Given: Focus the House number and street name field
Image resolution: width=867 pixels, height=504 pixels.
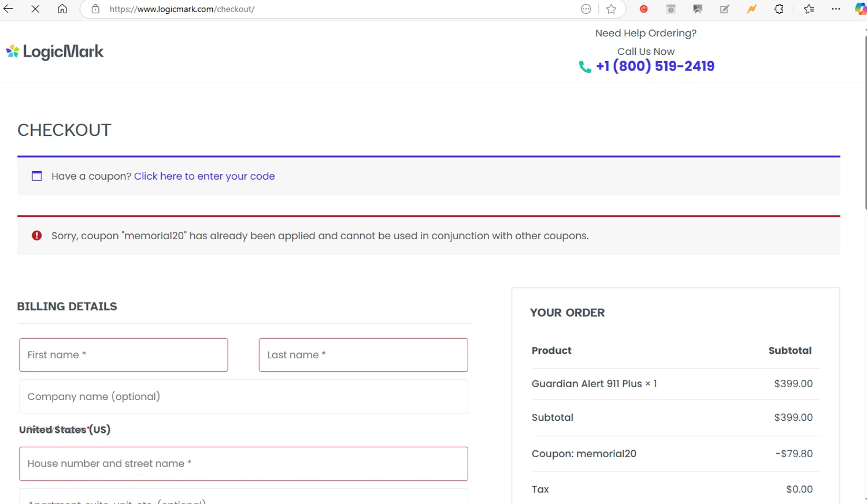Looking at the screenshot, I should click(x=243, y=464).
